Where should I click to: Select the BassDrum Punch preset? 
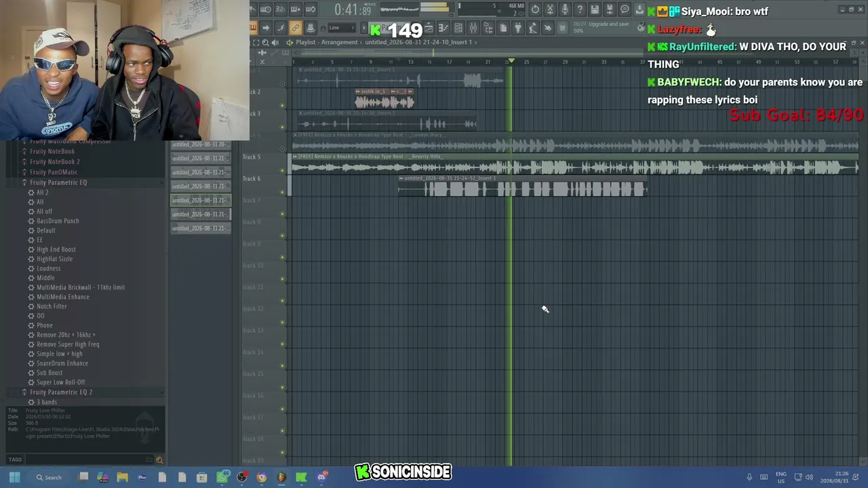(58, 221)
